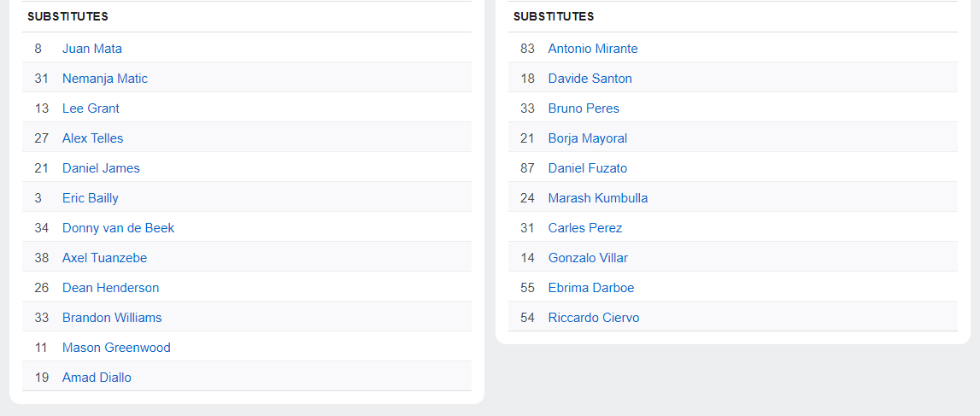Viewport: 980px width, 416px height.
Task: Open Borja Mayoral's profile link
Action: tap(588, 138)
